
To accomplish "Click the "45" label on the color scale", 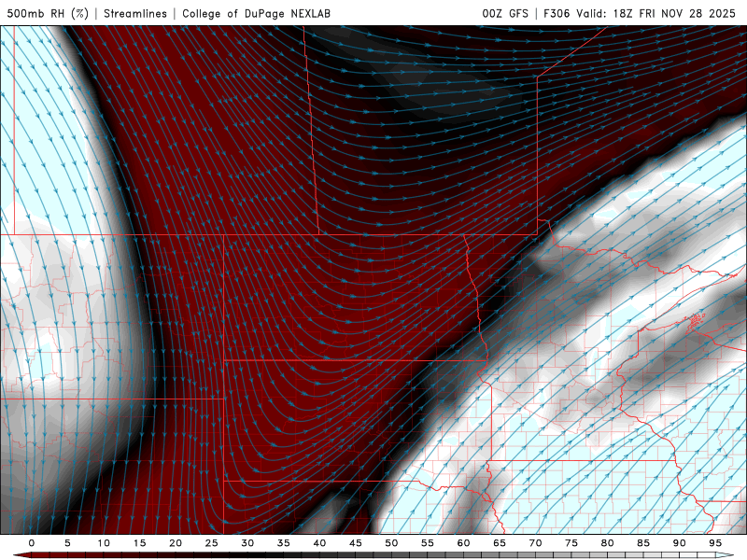I will 356,543.
